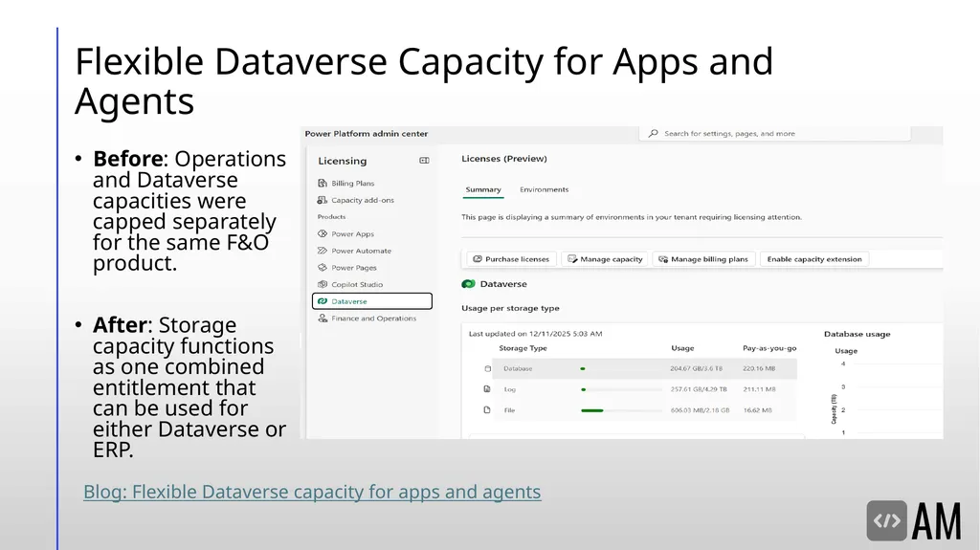Click the Log row storage icon
980x550 pixels.
tap(487, 388)
